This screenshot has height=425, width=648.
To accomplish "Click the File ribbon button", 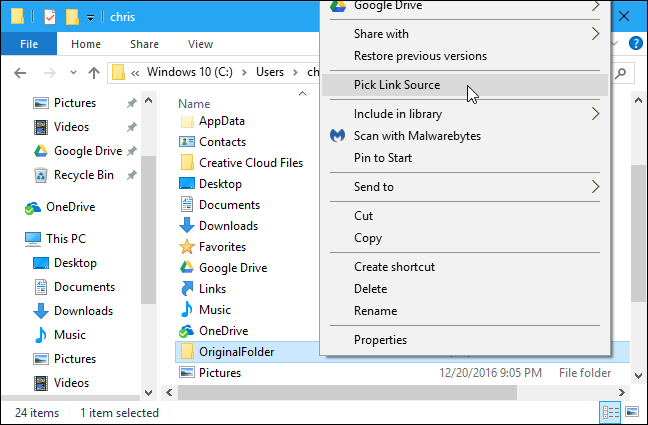I will point(29,44).
